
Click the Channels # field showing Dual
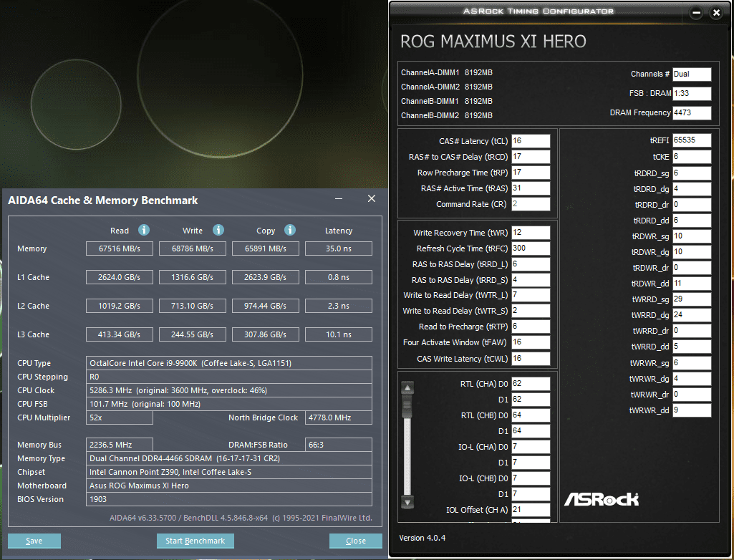coord(692,74)
